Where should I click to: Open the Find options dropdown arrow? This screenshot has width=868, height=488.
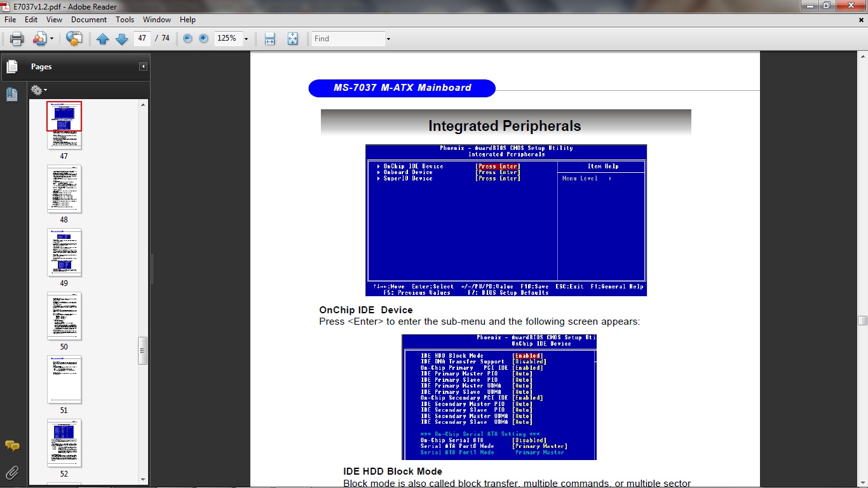[388, 39]
